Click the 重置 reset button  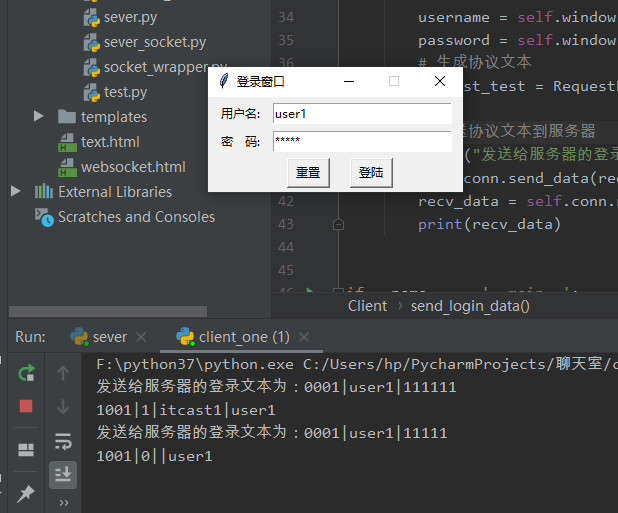click(308, 173)
